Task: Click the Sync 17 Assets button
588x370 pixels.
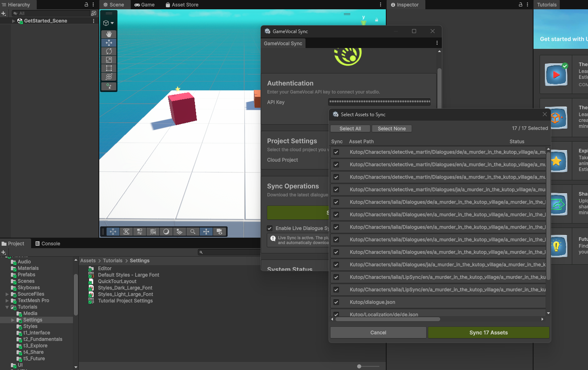Action: pos(488,332)
